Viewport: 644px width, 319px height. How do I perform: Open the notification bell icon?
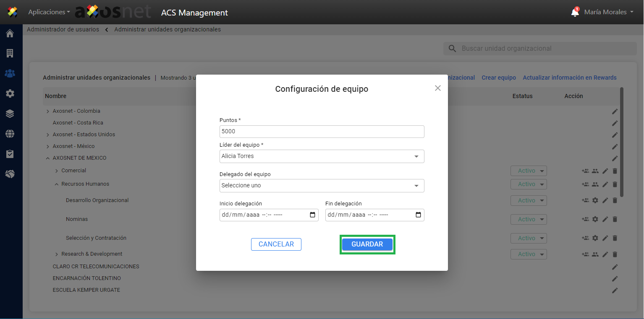pos(575,13)
